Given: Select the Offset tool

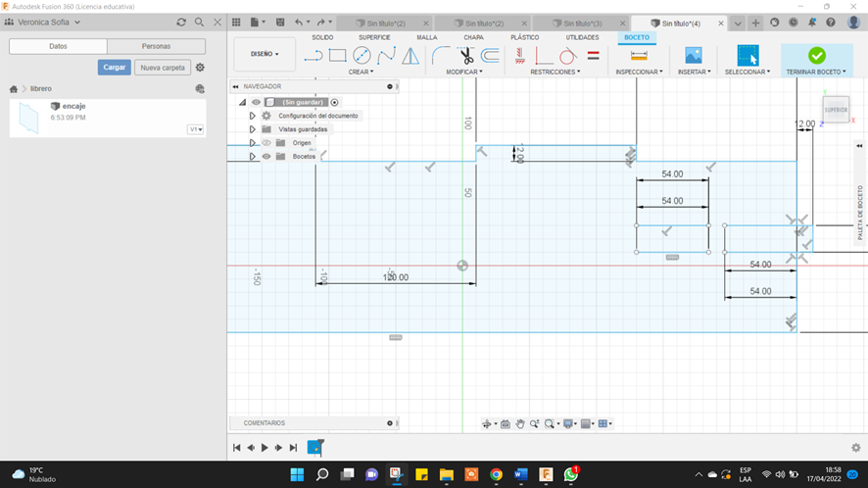Looking at the screenshot, I should coord(490,56).
